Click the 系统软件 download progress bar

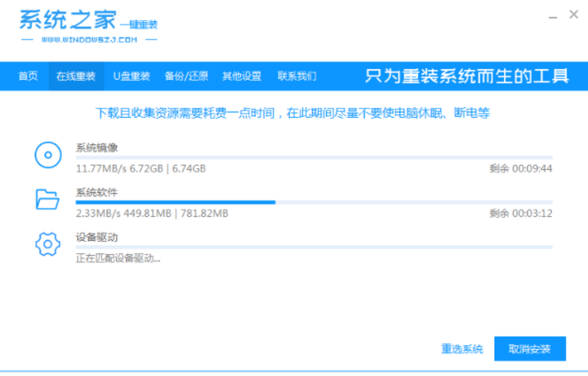[x=314, y=202]
